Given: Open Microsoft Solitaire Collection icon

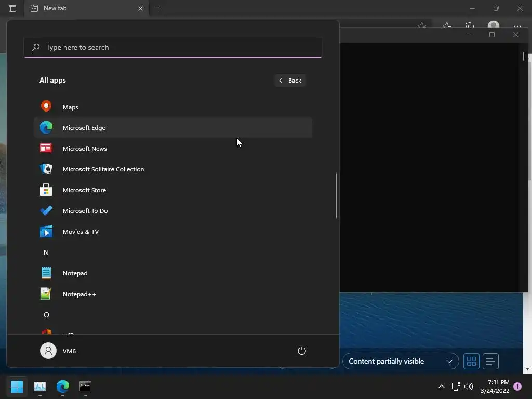Looking at the screenshot, I should (x=46, y=169).
